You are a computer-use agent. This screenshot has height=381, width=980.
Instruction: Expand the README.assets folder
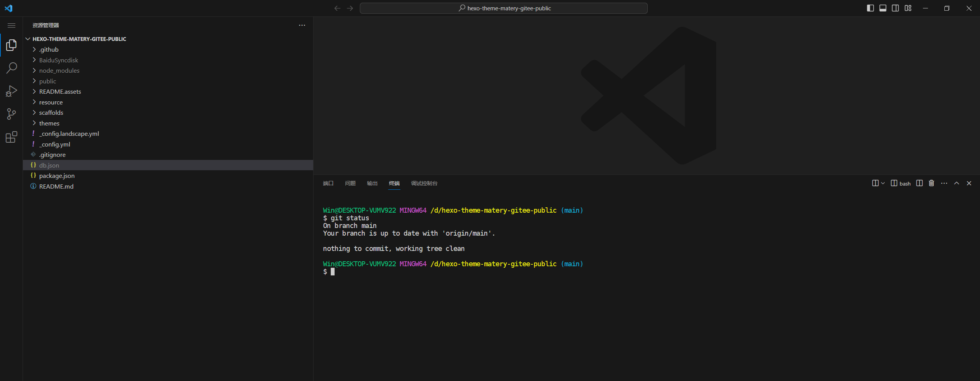click(x=168, y=92)
